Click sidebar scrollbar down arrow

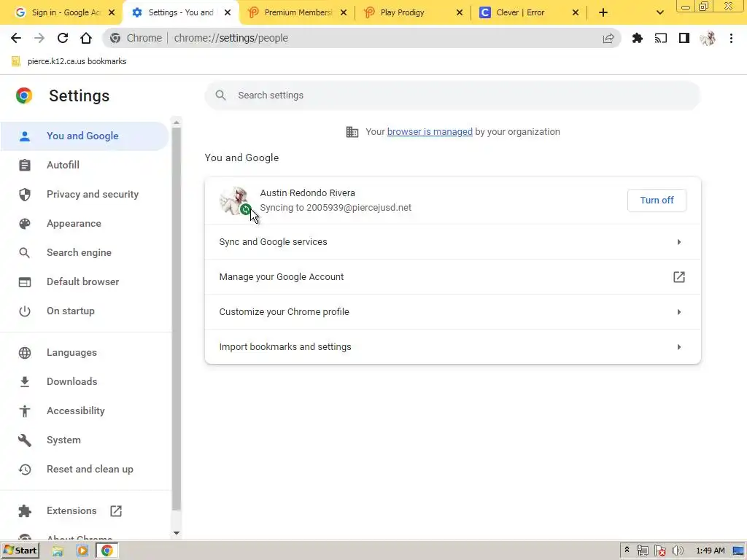pos(177,533)
